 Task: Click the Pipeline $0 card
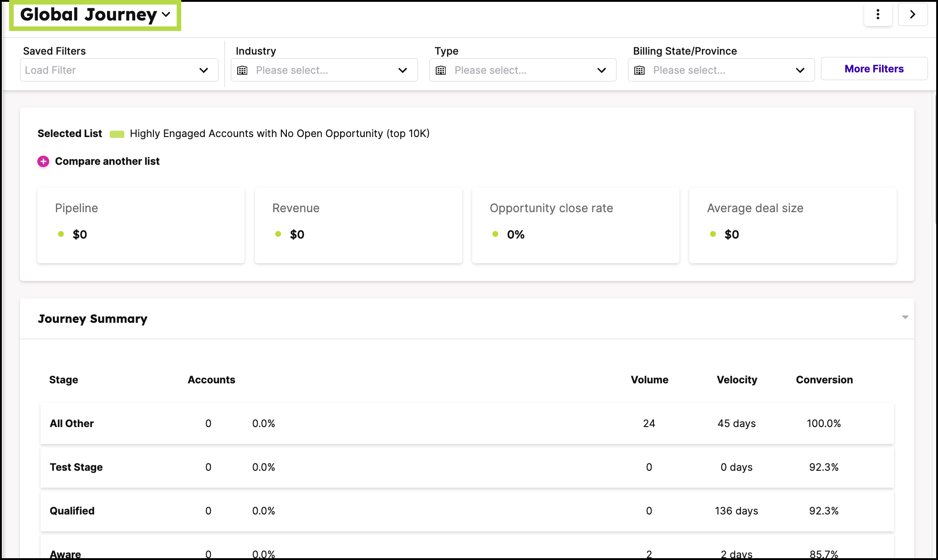[141, 225]
